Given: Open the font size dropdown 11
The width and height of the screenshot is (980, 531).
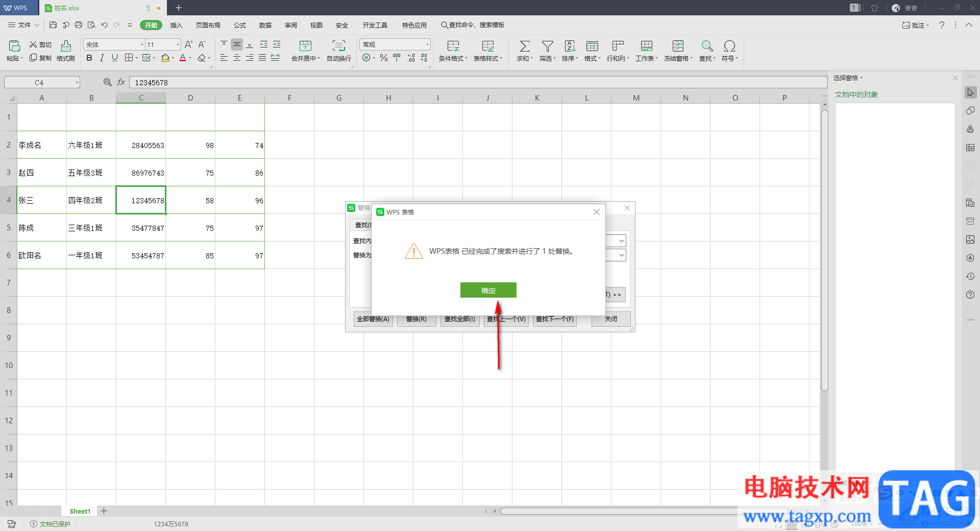Looking at the screenshot, I should 178,45.
